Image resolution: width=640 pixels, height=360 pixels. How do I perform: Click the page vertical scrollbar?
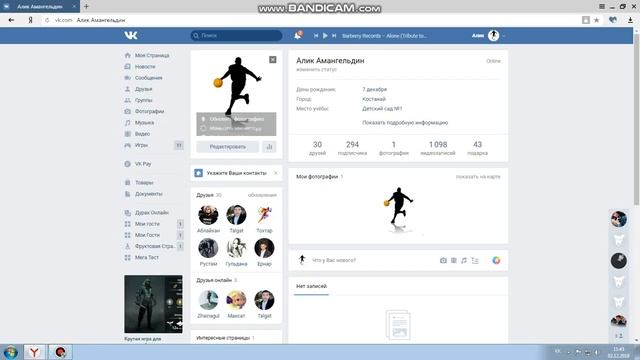(x=636, y=121)
